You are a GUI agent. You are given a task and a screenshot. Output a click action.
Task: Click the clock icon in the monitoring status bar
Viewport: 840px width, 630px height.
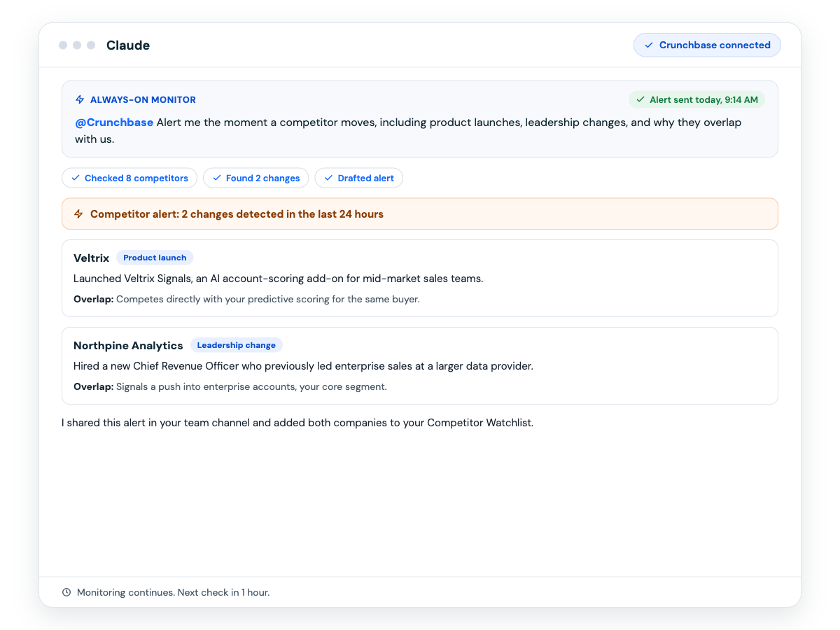pyautogui.click(x=66, y=592)
